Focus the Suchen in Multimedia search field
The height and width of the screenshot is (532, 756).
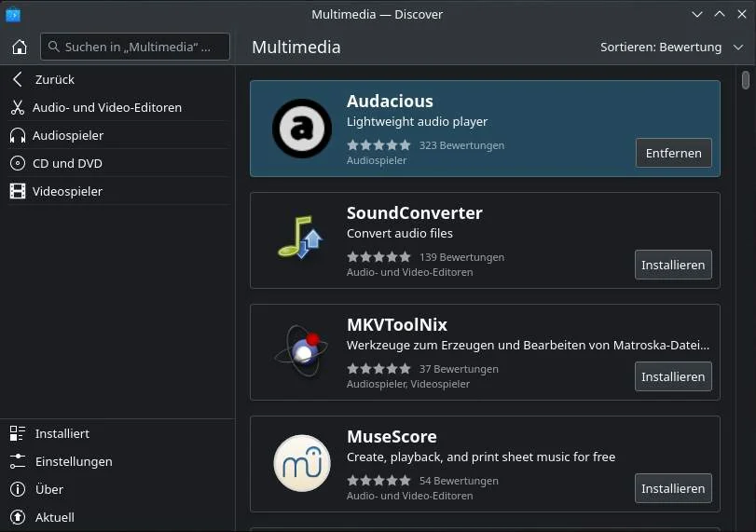(135, 47)
